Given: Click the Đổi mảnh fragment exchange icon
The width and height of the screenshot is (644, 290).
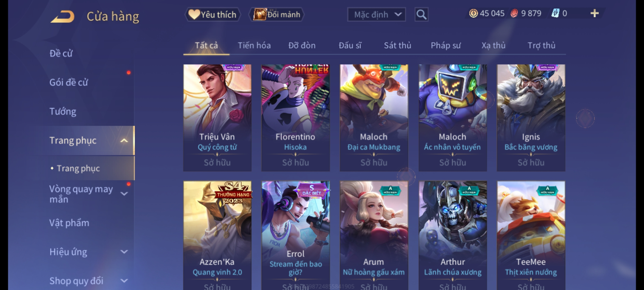Looking at the screenshot, I should [x=260, y=14].
